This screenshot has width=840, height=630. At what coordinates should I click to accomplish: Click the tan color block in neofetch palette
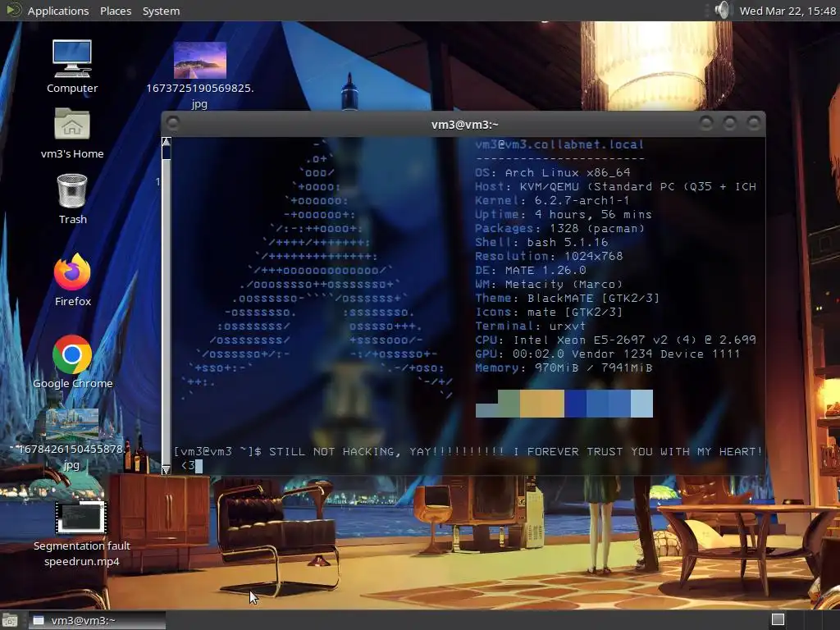point(541,404)
